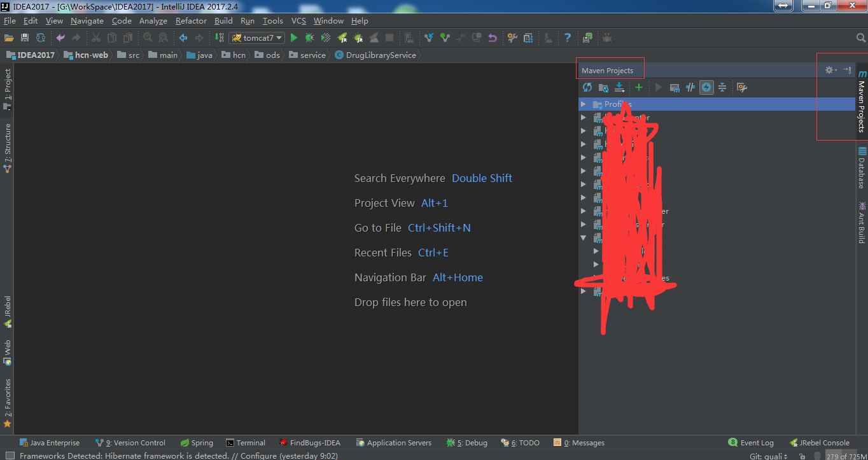Click the Maven Projects side tab
The image size is (868, 460).
[862, 102]
